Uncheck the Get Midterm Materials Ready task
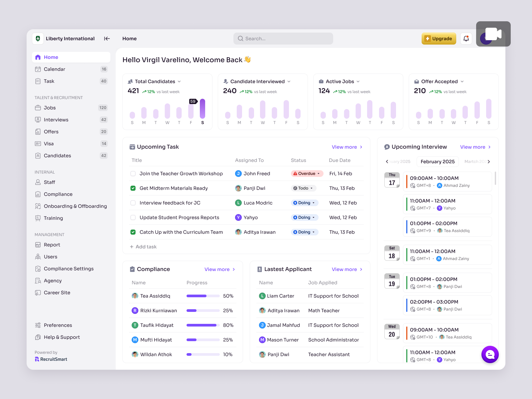Screen dimensions: 532x399 pos(133,188)
